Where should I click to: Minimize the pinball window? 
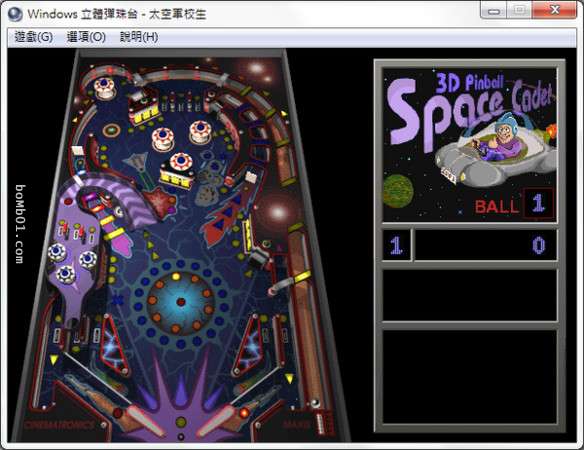[493, 10]
